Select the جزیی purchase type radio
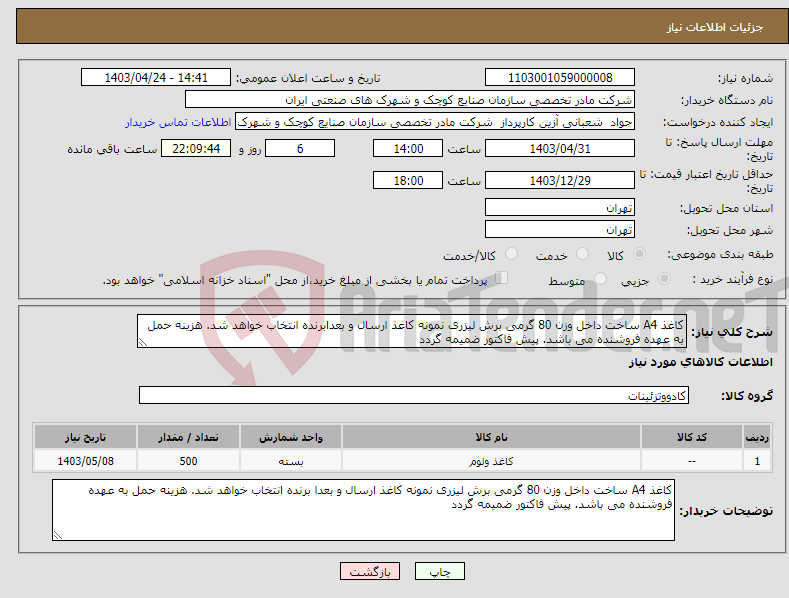This screenshot has height=598, width=789. click(664, 279)
